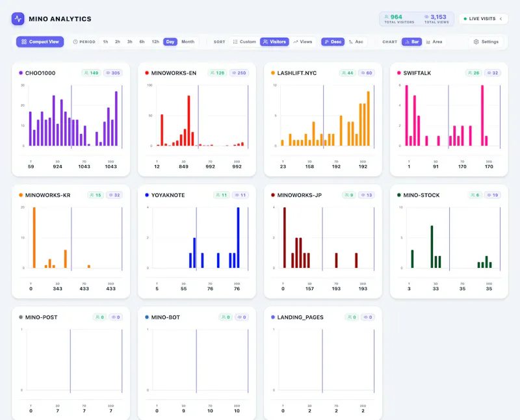Open the MINO-STOCK card title
The height and width of the screenshot is (420, 520).
(421, 195)
